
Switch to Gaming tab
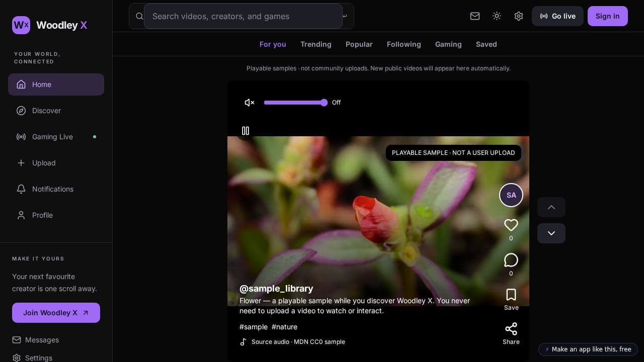[448, 44]
